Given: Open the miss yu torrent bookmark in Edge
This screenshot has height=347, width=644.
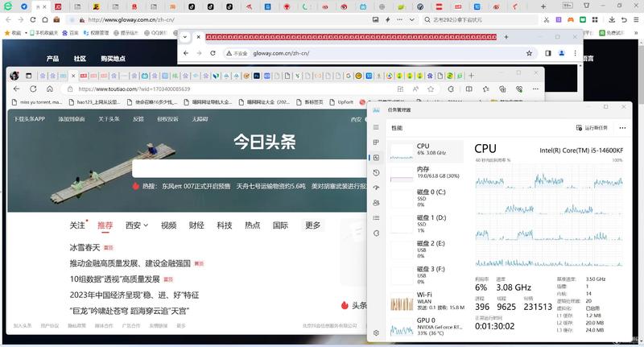Looking at the screenshot, I should 37,101.
